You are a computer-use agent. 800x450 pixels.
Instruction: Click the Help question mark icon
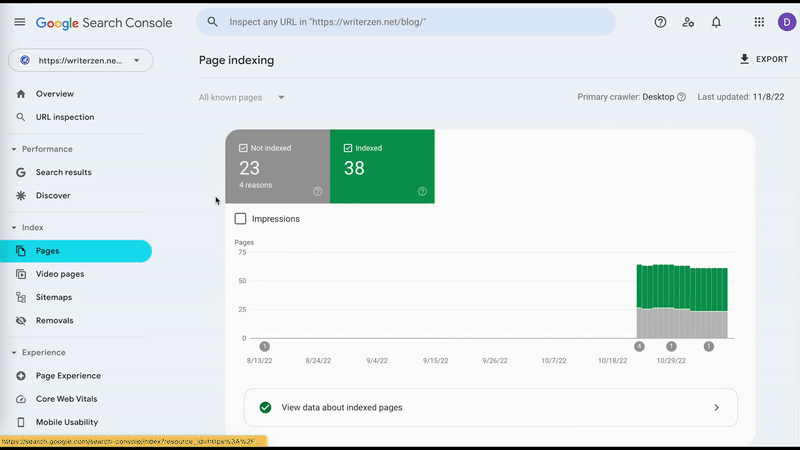660,22
